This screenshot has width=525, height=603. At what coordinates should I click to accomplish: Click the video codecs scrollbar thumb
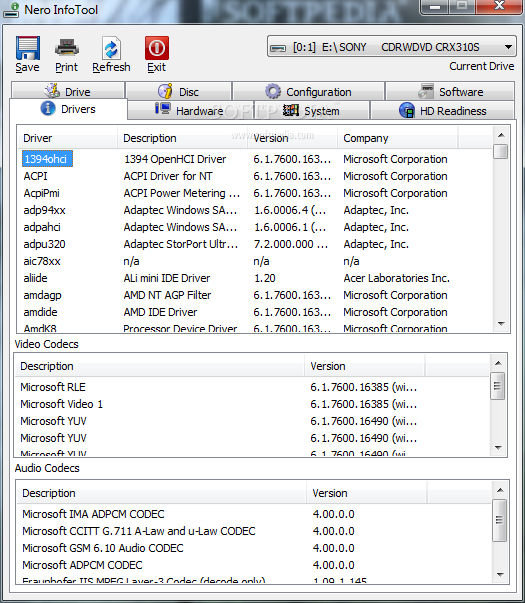pyautogui.click(x=498, y=386)
